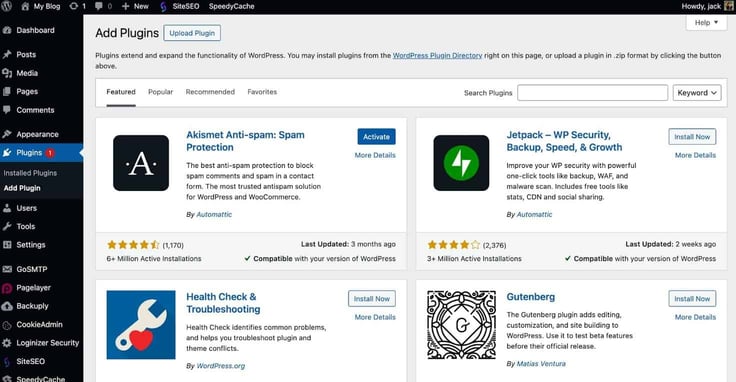Screen dimensions: 736x382
Task: Open SpeedyCache in the sidebar
Action: (x=41, y=378)
